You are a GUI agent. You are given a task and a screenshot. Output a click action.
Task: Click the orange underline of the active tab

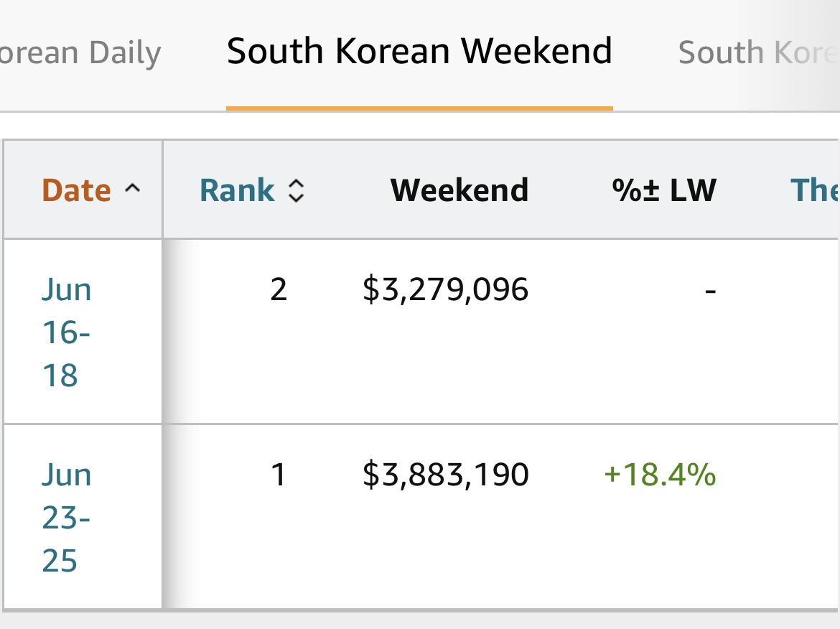click(419, 108)
